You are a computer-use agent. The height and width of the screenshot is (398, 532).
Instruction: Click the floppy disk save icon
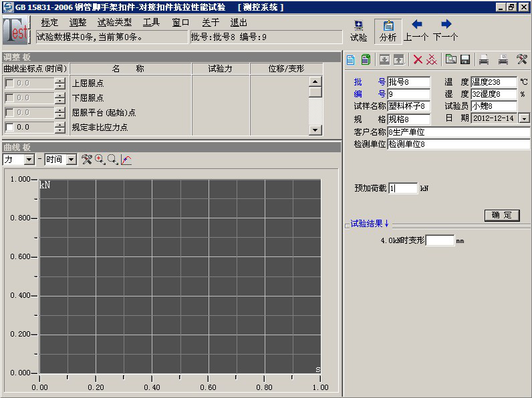tap(465, 59)
